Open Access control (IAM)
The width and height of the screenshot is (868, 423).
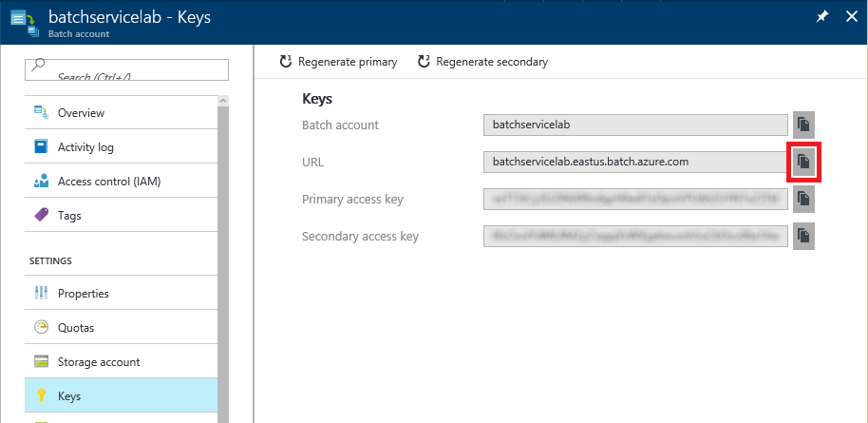[x=122, y=182]
